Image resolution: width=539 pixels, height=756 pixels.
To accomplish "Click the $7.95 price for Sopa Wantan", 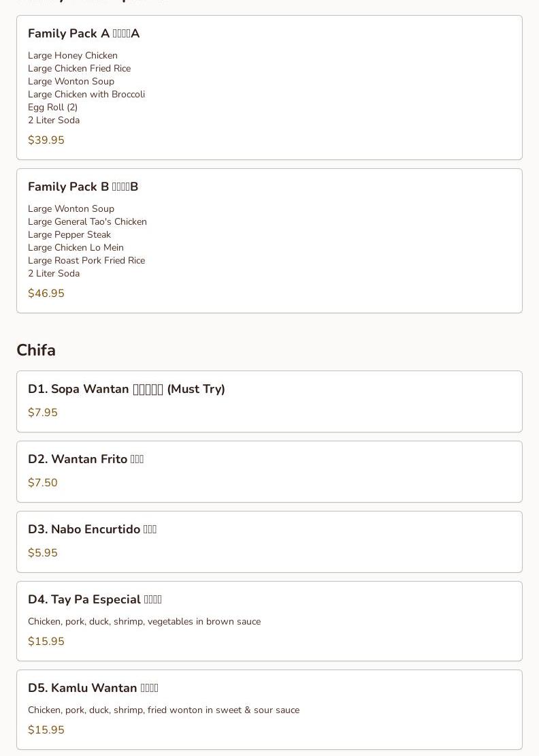I will pos(43,412).
